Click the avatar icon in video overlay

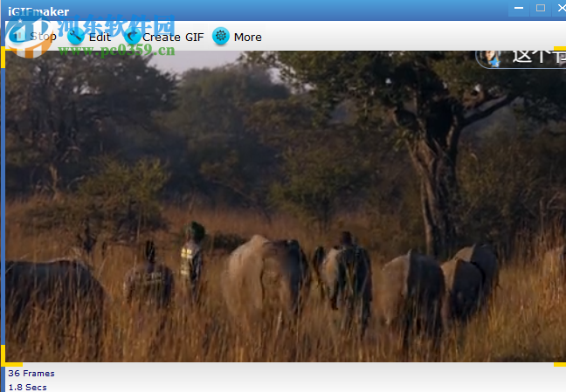492,58
